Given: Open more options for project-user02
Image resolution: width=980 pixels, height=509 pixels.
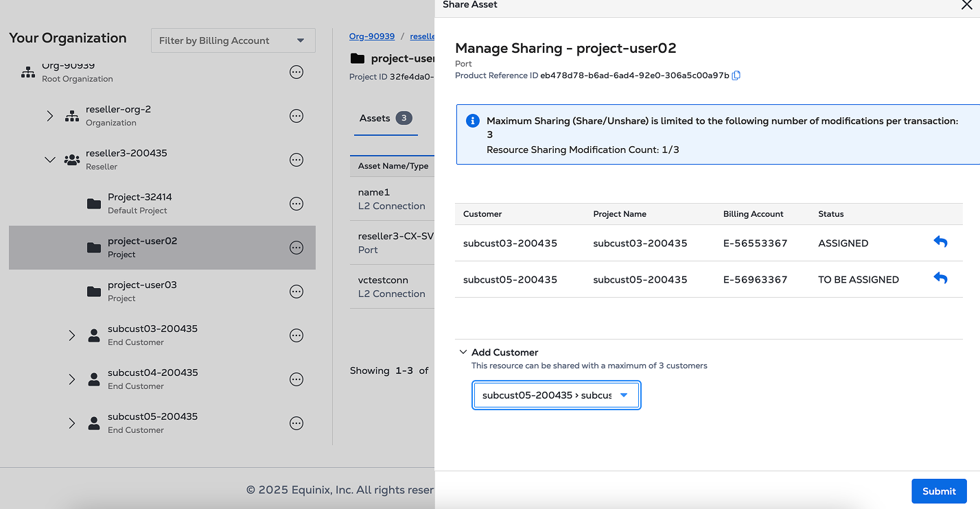Looking at the screenshot, I should click(296, 248).
